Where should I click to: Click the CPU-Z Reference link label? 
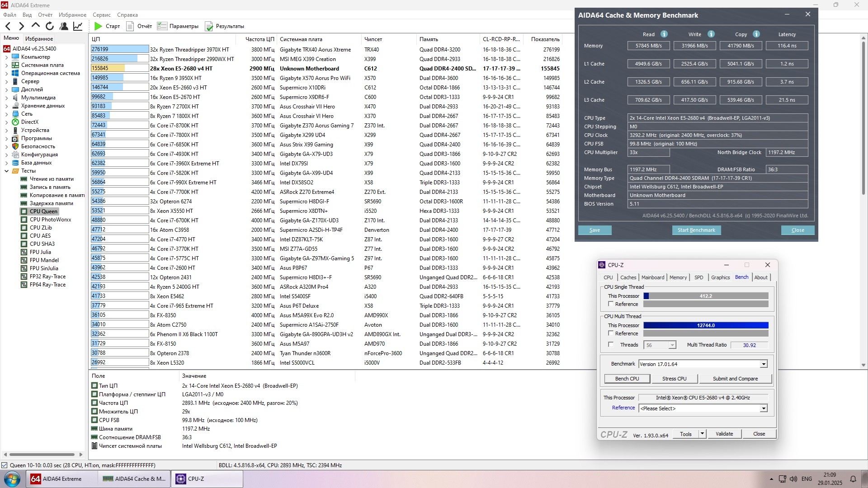pyautogui.click(x=623, y=408)
